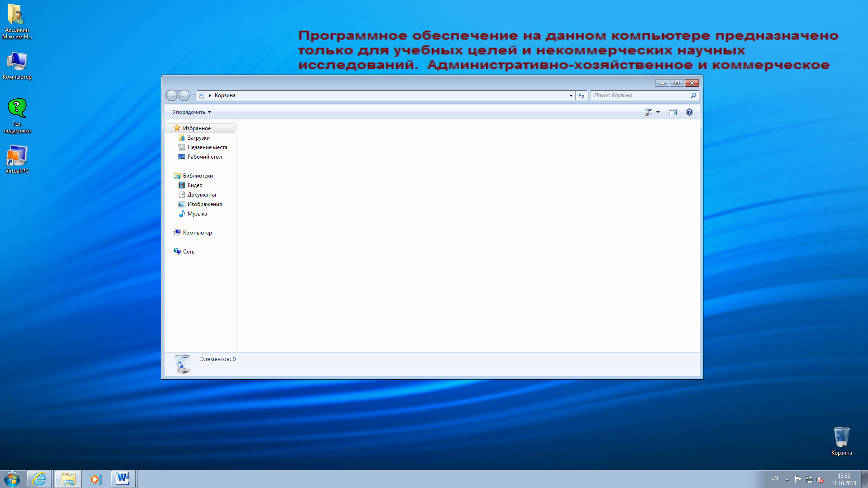Select the Корзина desktop icon
The height and width of the screenshot is (488, 868).
coord(841,441)
